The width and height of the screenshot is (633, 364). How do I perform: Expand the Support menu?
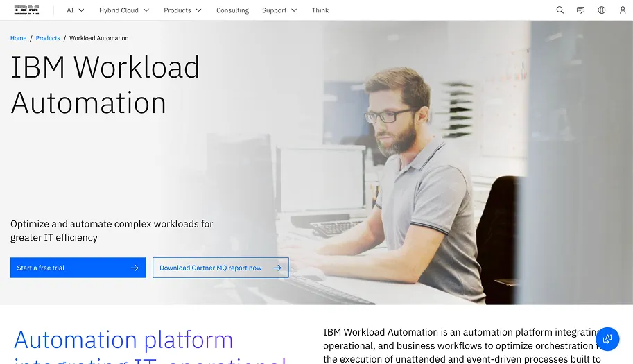click(279, 10)
